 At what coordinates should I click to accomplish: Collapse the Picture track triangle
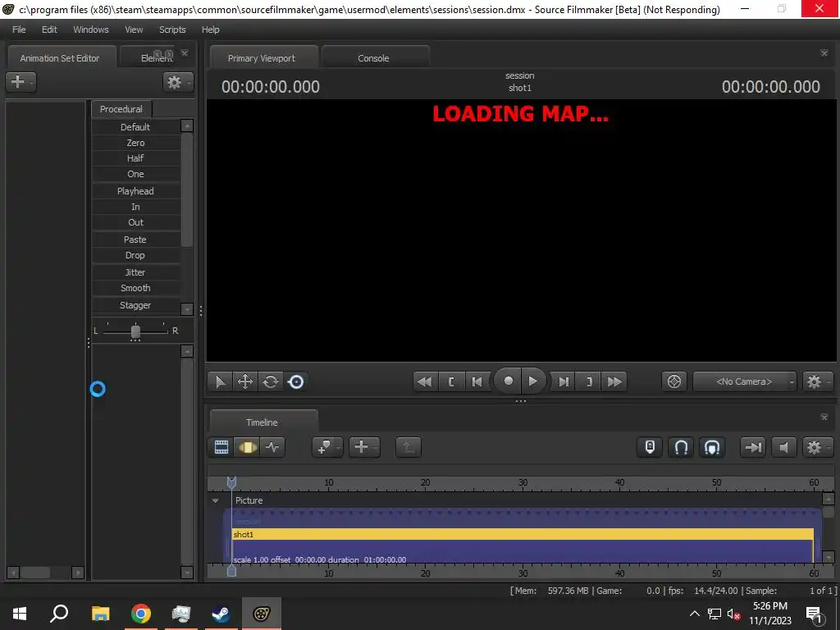pos(216,501)
